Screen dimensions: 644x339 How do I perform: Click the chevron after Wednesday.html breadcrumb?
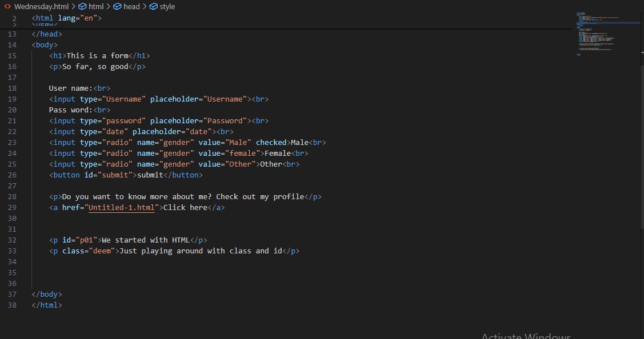click(73, 6)
